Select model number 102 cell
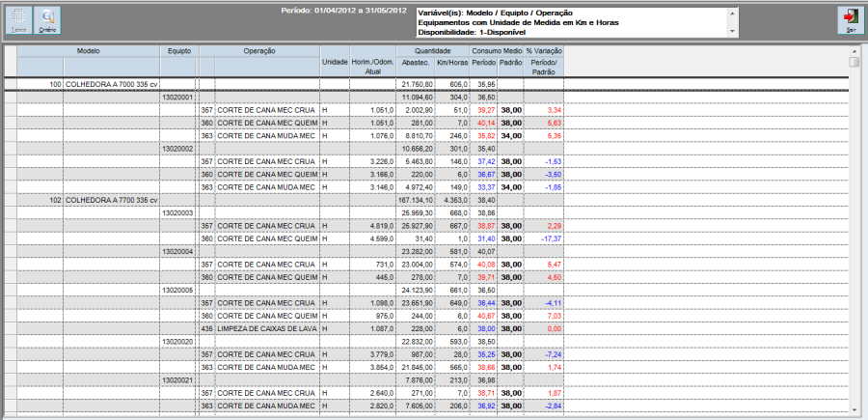The width and height of the screenshot is (868, 420). pyautogui.click(x=40, y=200)
